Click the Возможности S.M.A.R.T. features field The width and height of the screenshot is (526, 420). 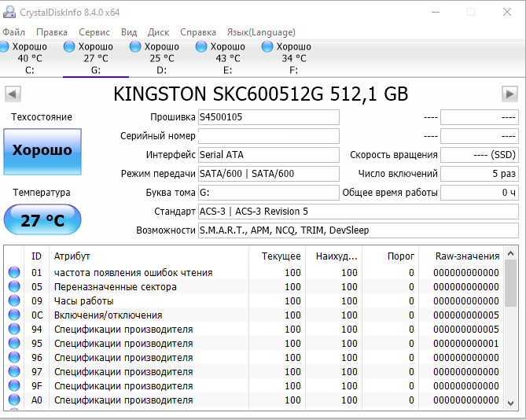[359, 230]
